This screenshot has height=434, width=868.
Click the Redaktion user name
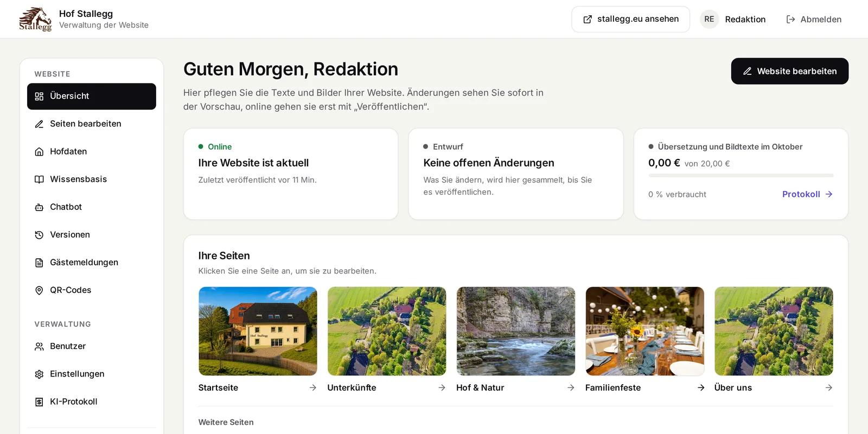(x=745, y=19)
